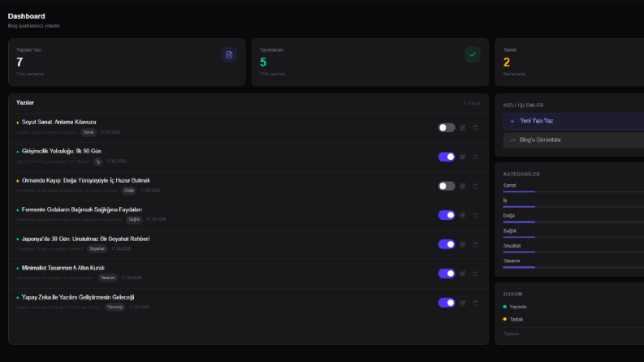Click the Doğa tag on Ormanda Kayıp
644x362 pixels.
pyautogui.click(x=129, y=191)
